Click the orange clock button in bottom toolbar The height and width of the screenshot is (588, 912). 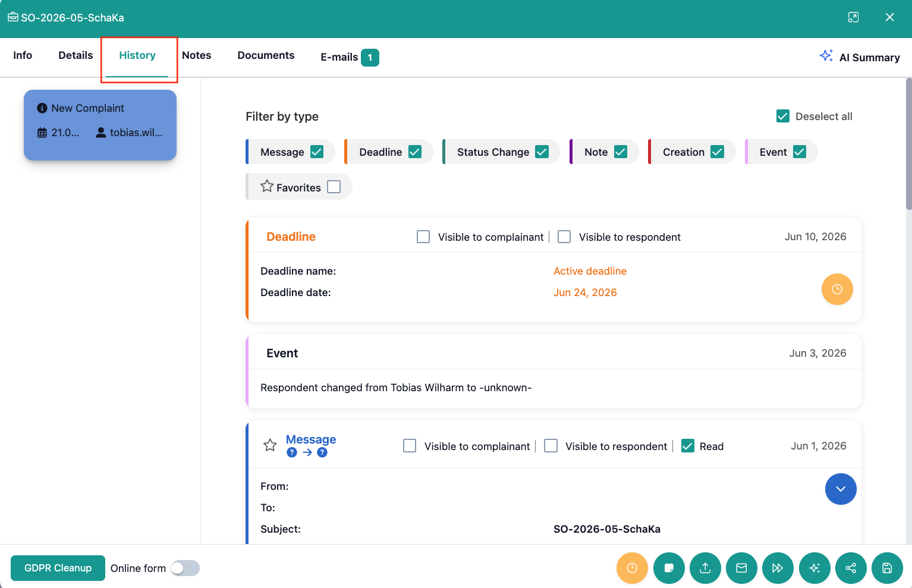click(632, 568)
